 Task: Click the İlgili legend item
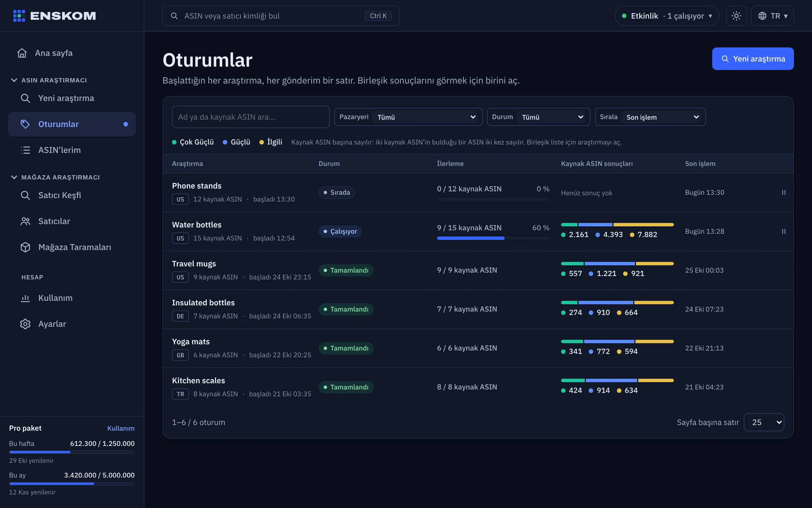point(271,142)
